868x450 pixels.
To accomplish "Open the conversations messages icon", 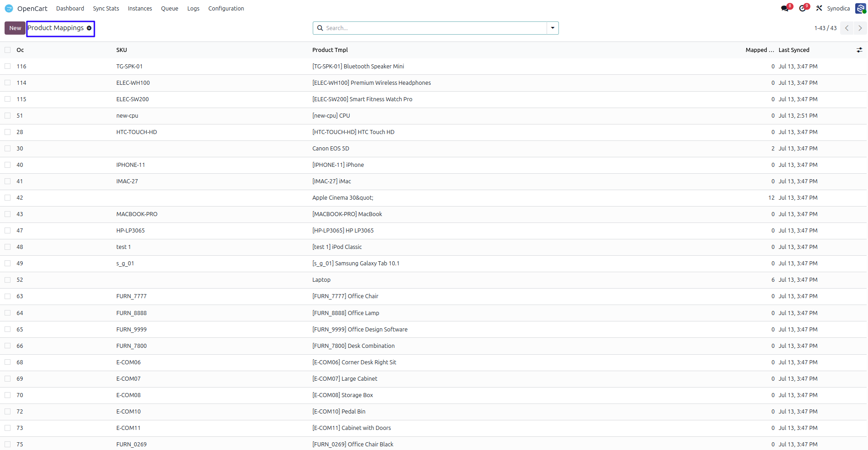I will 785,8.
